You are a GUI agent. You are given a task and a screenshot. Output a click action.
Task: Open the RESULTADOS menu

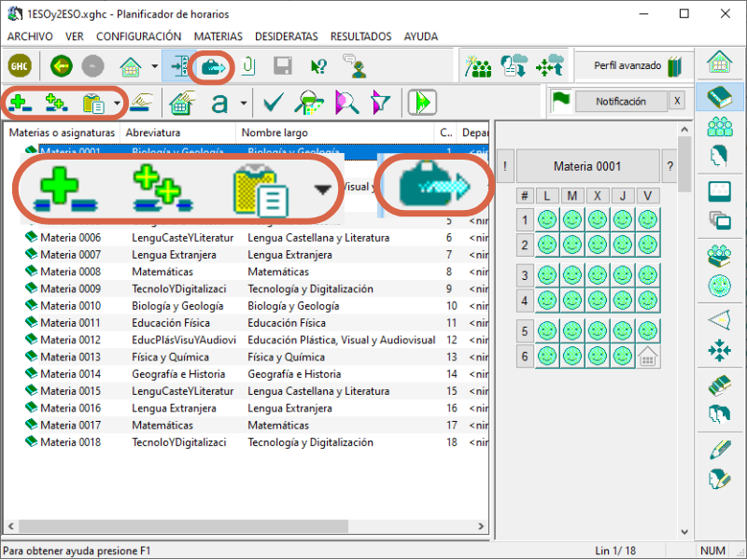click(360, 36)
